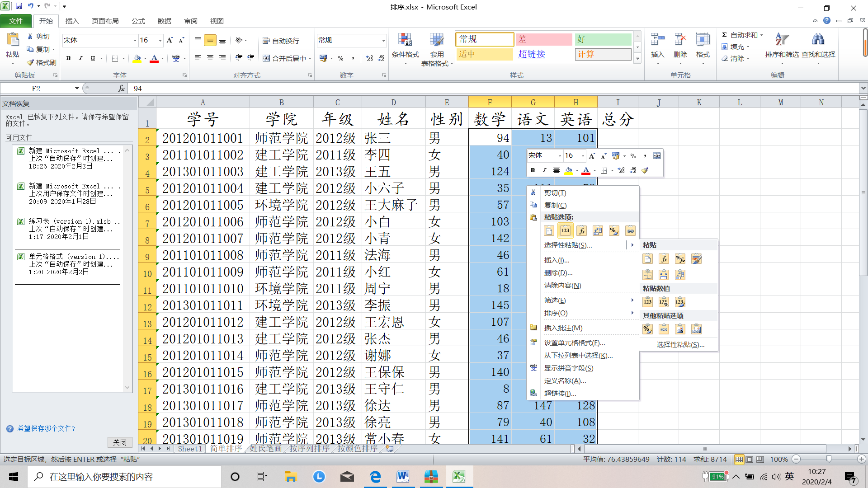
Task: Expand the 筛选(E) submenu in context menu
Action: coord(583,300)
